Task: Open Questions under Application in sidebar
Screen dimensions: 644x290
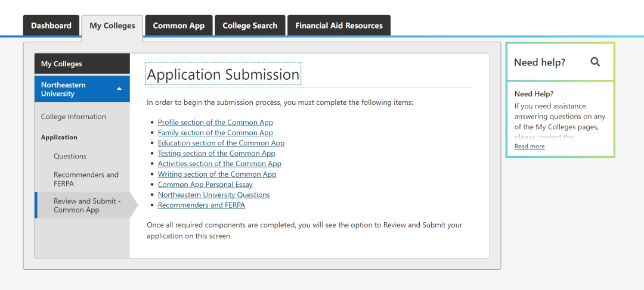Action: pos(70,157)
